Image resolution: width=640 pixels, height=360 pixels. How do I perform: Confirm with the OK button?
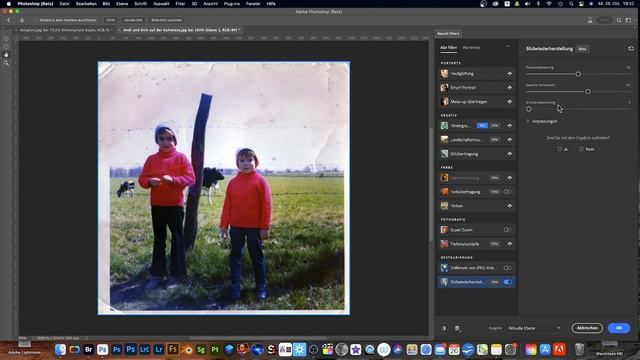(619, 328)
